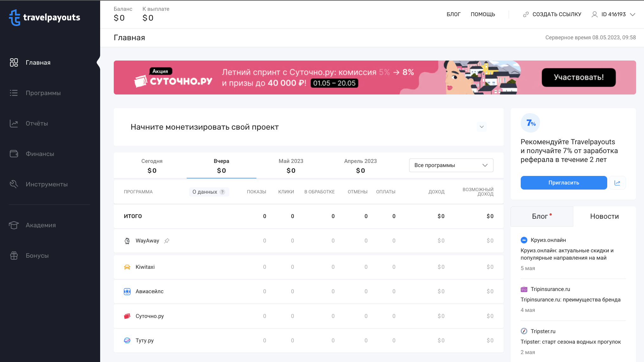The image size is (644, 362).
Task: Select the Вчера period tab
Action: pyautogui.click(x=222, y=166)
